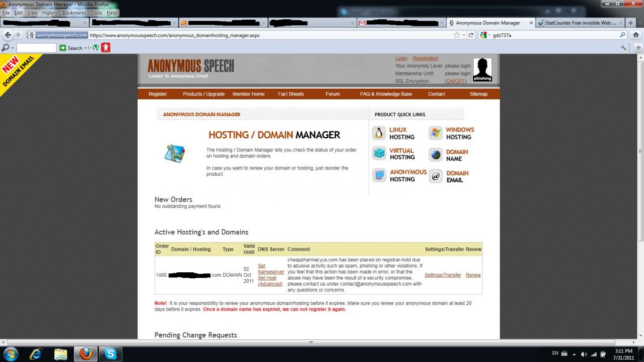Click the Domain Email @ icon

[436, 176]
